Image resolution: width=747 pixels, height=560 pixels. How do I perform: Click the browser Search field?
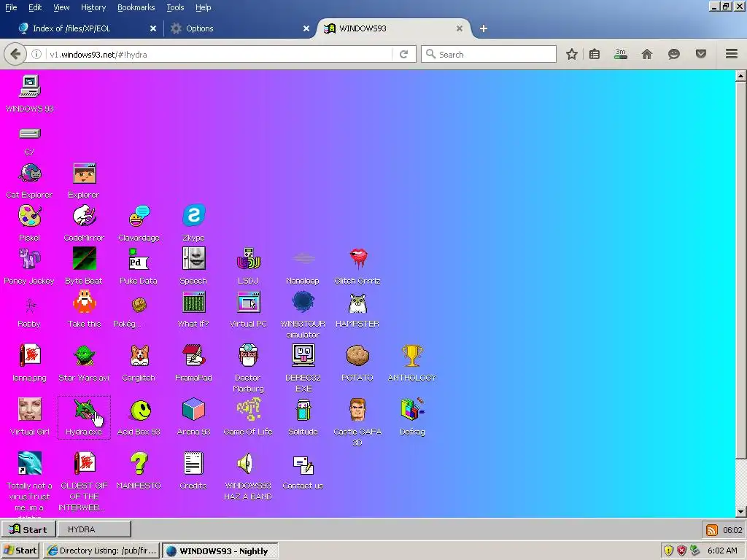click(489, 54)
